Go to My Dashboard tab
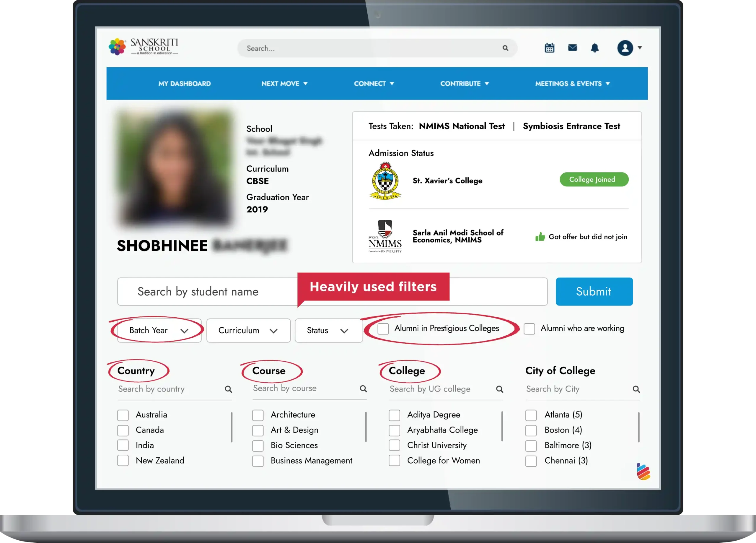 (184, 84)
